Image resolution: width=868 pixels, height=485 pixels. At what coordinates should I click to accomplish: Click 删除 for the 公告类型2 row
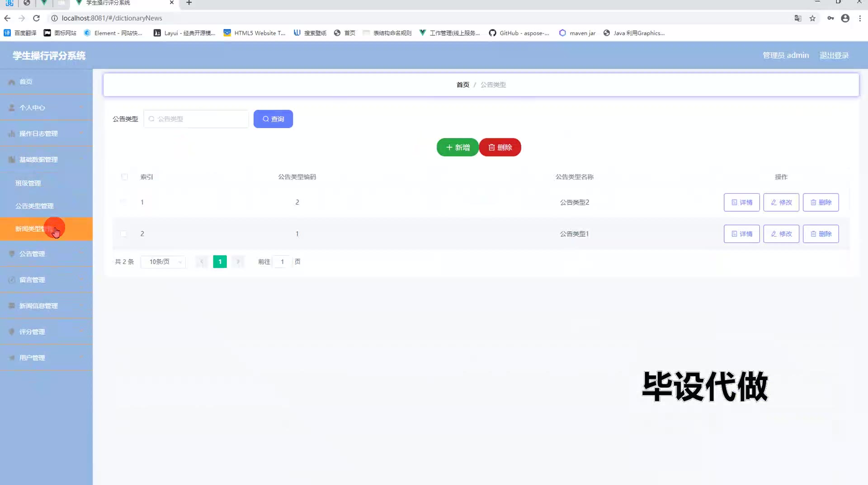tap(821, 202)
